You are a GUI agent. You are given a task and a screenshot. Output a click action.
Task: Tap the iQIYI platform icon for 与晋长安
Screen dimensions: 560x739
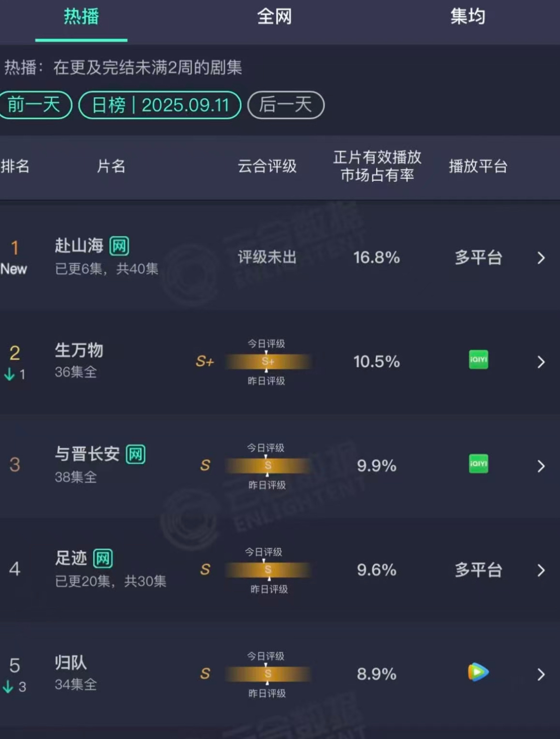(478, 464)
